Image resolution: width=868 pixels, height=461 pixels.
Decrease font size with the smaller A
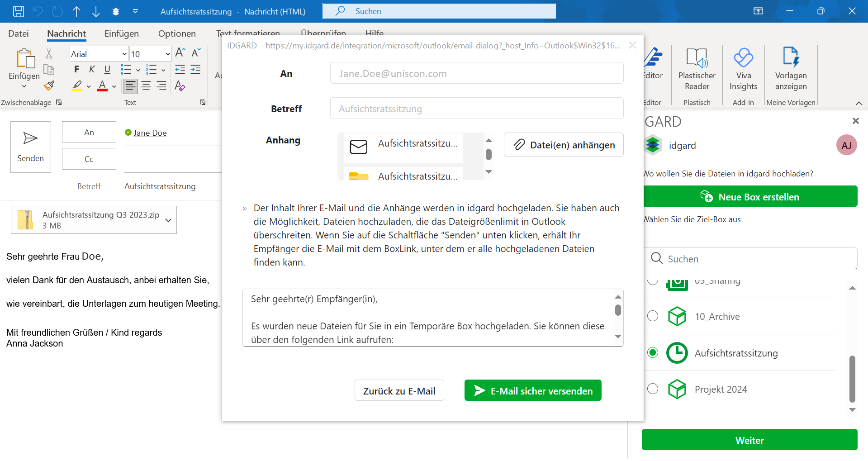coord(196,53)
